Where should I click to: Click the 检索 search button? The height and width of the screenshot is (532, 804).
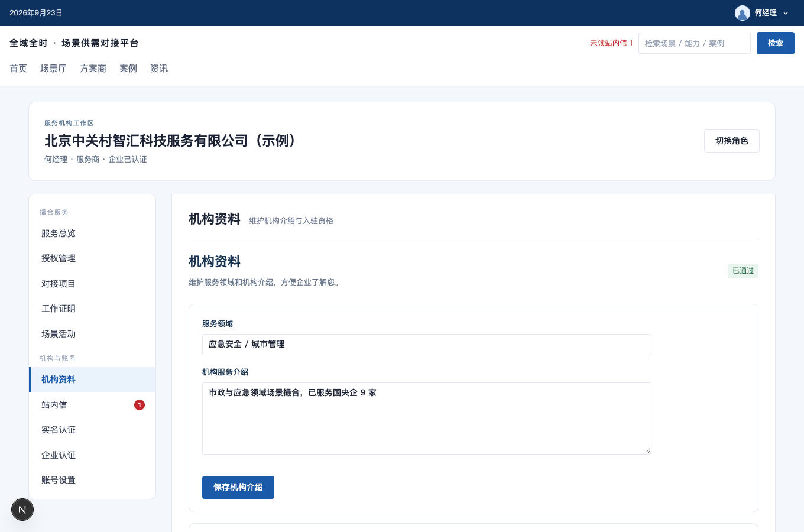[776, 43]
